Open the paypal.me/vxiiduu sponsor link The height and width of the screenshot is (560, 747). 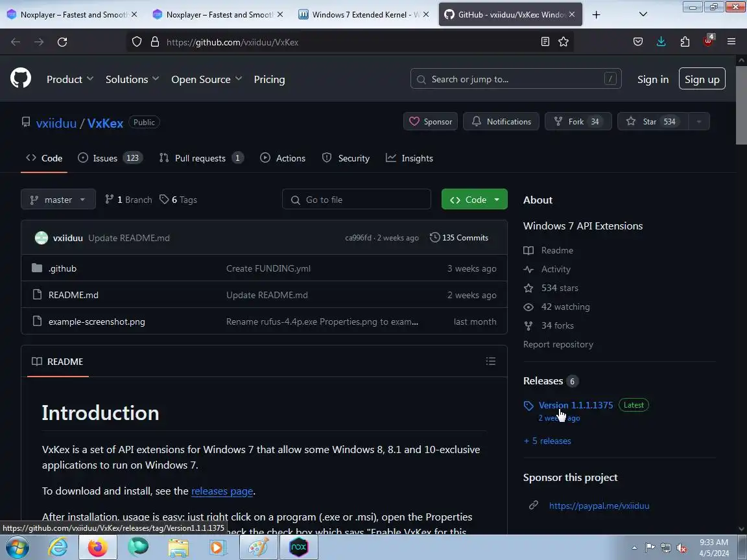pos(599,506)
